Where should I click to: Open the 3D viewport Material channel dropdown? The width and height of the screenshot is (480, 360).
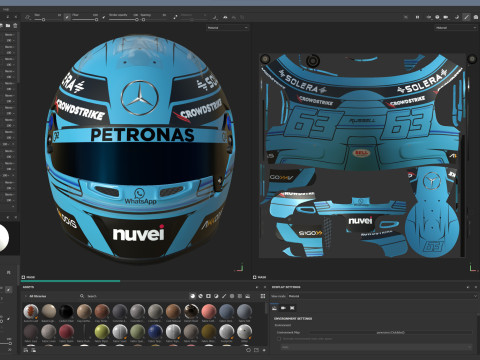[227, 28]
